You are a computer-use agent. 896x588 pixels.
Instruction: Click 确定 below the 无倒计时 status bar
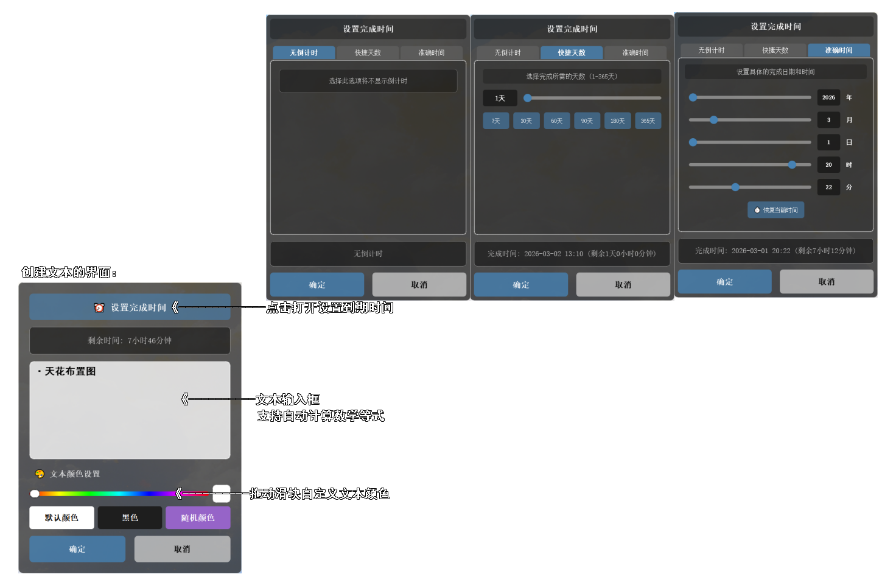point(317,285)
